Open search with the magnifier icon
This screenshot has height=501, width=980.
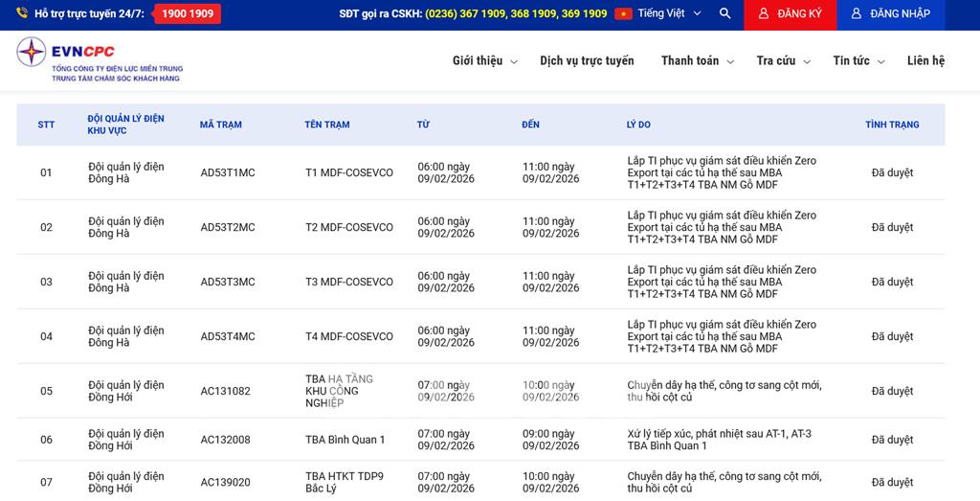[x=724, y=14]
